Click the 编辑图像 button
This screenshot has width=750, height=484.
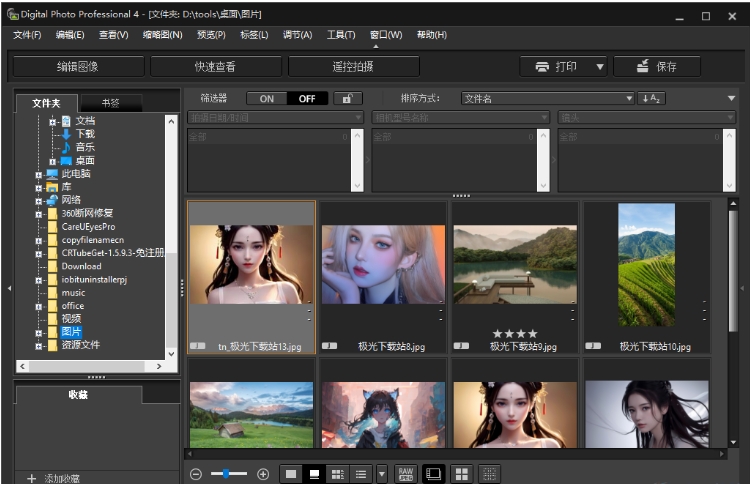pyautogui.click(x=78, y=66)
